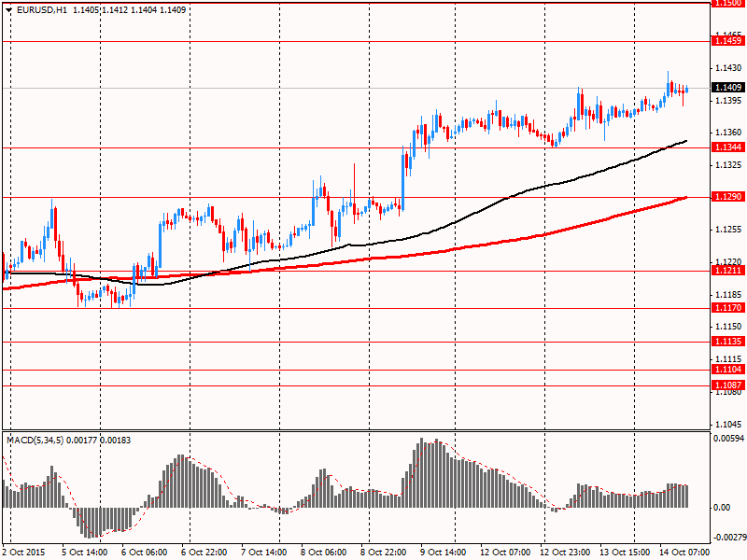Select the 9 Oct 14:00 time axis label
This screenshot has height=560, width=747.
click(x=444, y=553)
